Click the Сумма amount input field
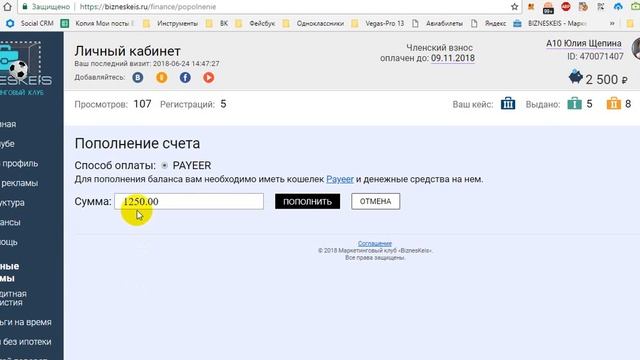The width and height of the screenshot is (640, 360). coord(189,201)
